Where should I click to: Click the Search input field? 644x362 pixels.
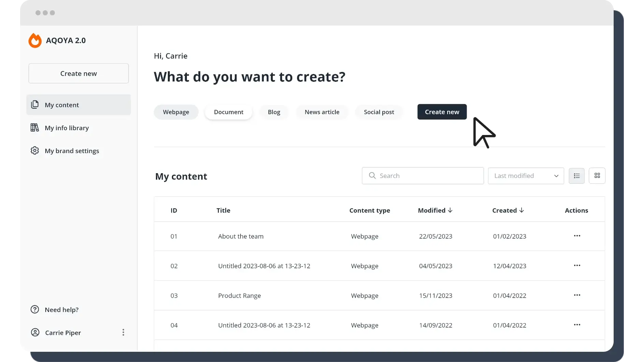coord(423,176)
